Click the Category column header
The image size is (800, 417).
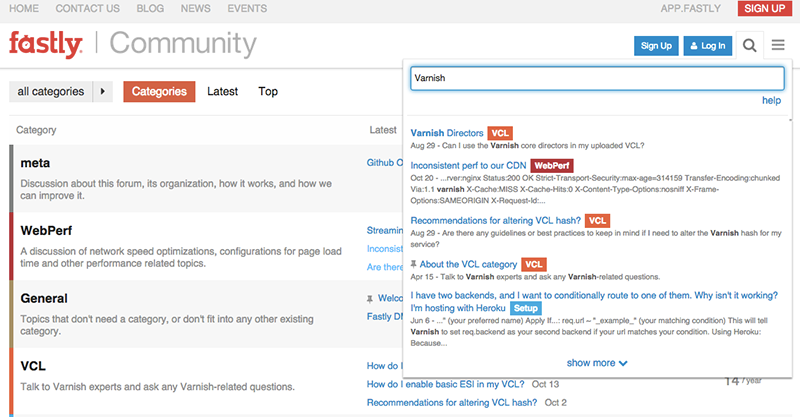[36, 130]
